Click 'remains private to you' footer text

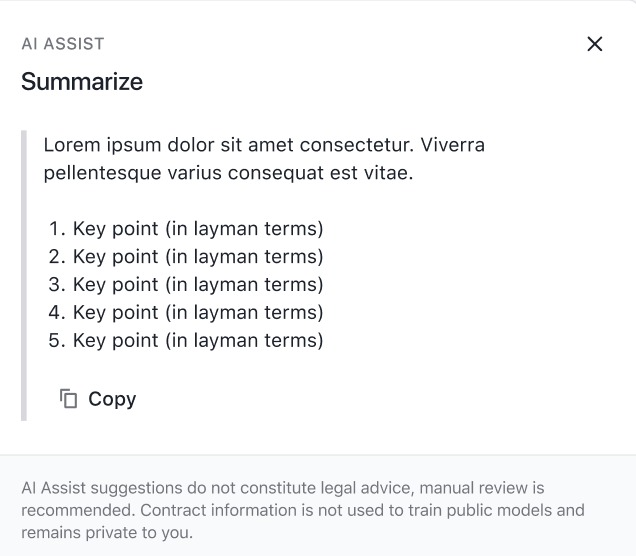click(107, 533)
